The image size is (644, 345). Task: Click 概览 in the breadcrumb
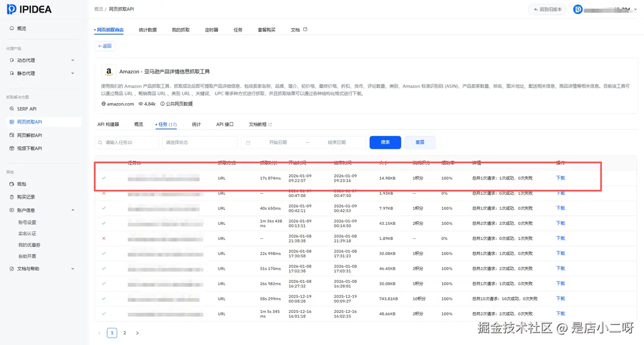(99, 9)
